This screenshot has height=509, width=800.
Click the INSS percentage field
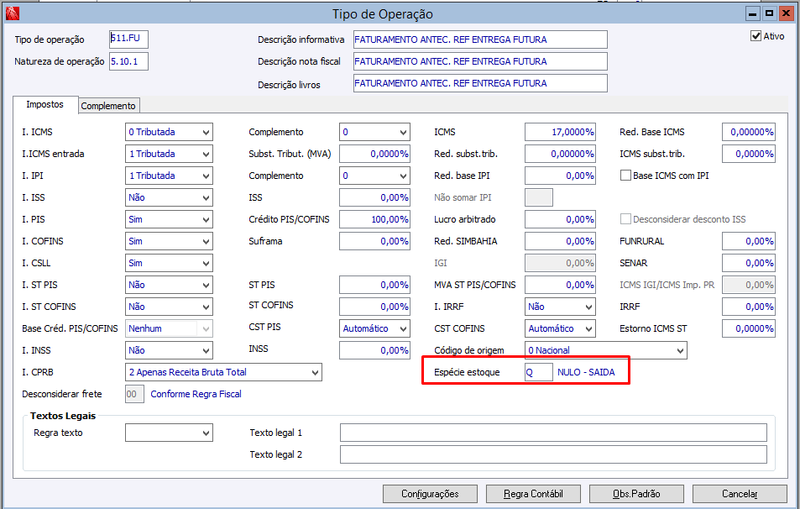(x=374, y=351)
